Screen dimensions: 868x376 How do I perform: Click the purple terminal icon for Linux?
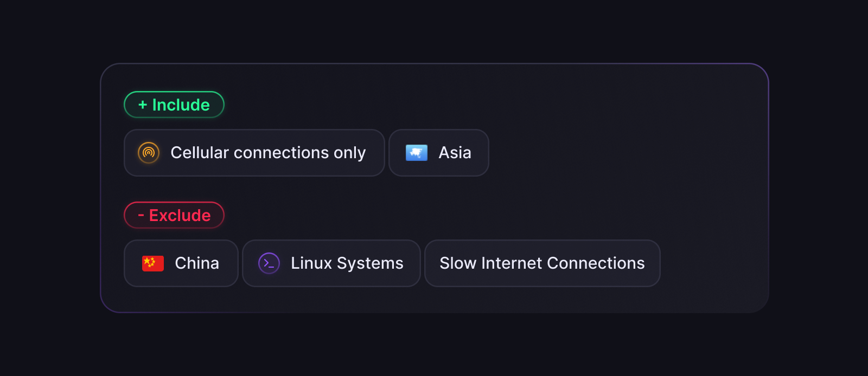pos(269,263)
